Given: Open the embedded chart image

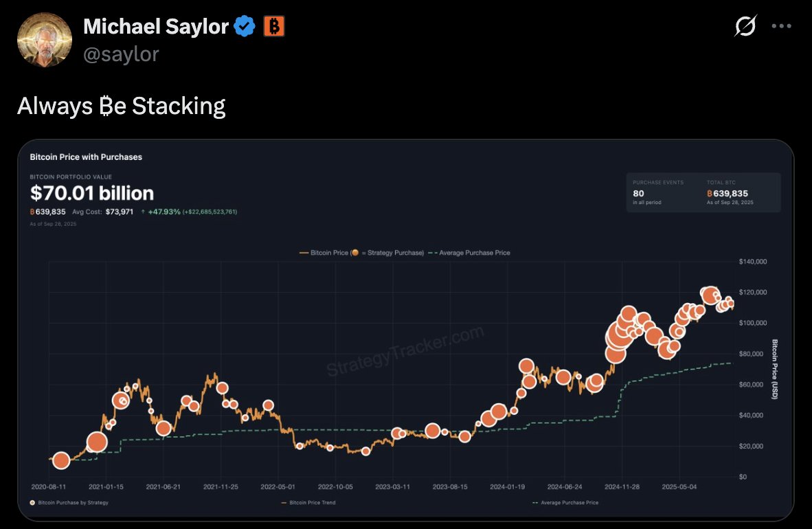Looking at the screenshot, I should click(405, 330).
